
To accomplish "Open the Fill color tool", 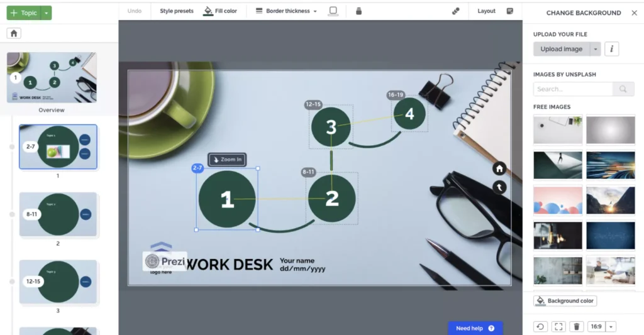I will point(221,11).
